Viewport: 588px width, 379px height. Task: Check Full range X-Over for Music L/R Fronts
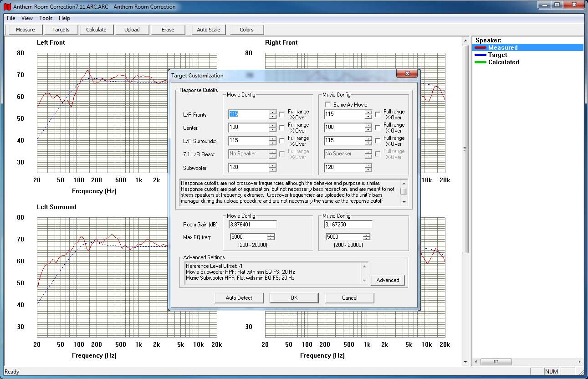pyautogui.click(x=378, y=114)
